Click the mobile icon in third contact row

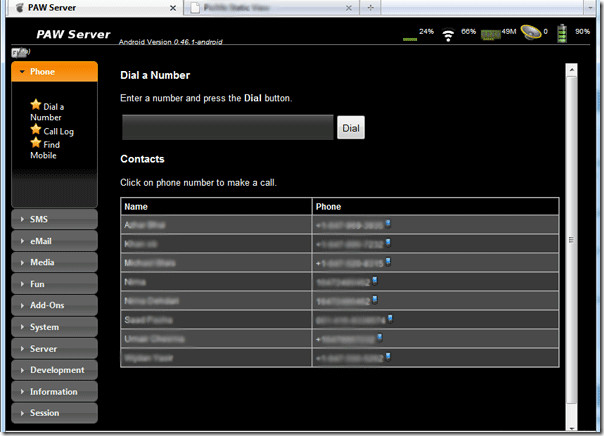[388, 262]
